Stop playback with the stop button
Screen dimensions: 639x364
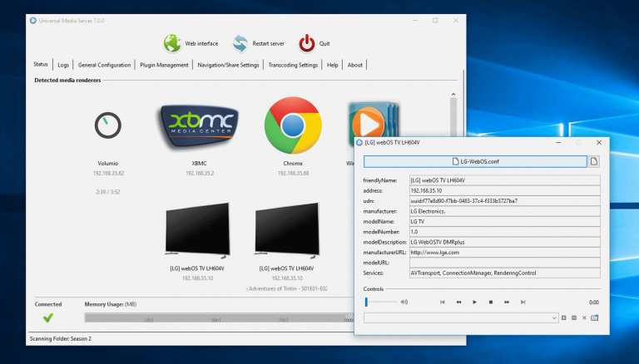click(x=491, y=303)
